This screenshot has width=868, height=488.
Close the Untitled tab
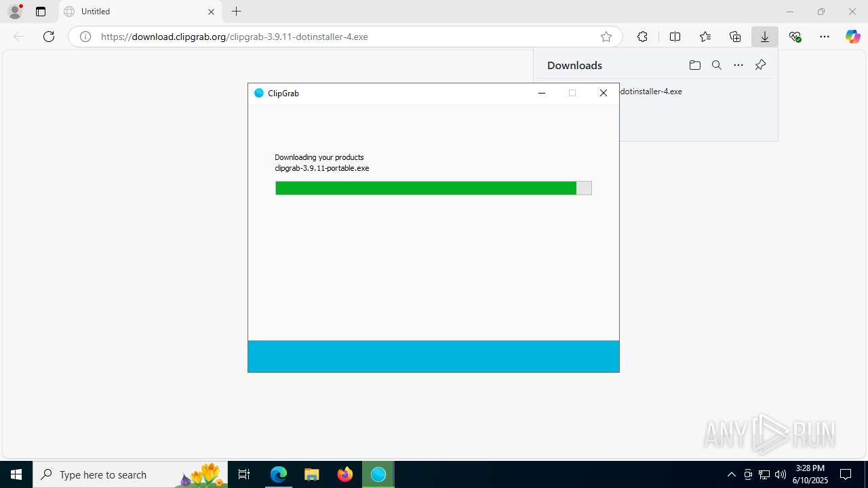tap(211, 12)
